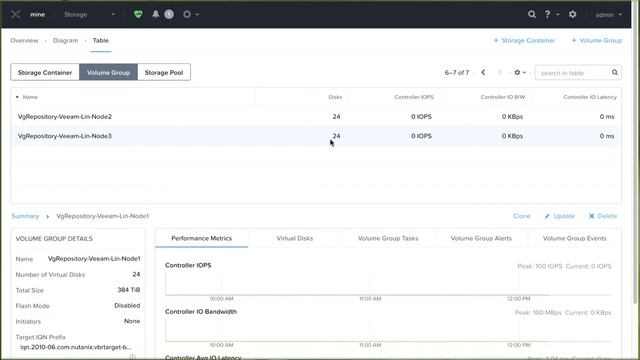The height and width of the screenshot is (360, 640).
Task: Add a new Storage Container
Action: 524,40
